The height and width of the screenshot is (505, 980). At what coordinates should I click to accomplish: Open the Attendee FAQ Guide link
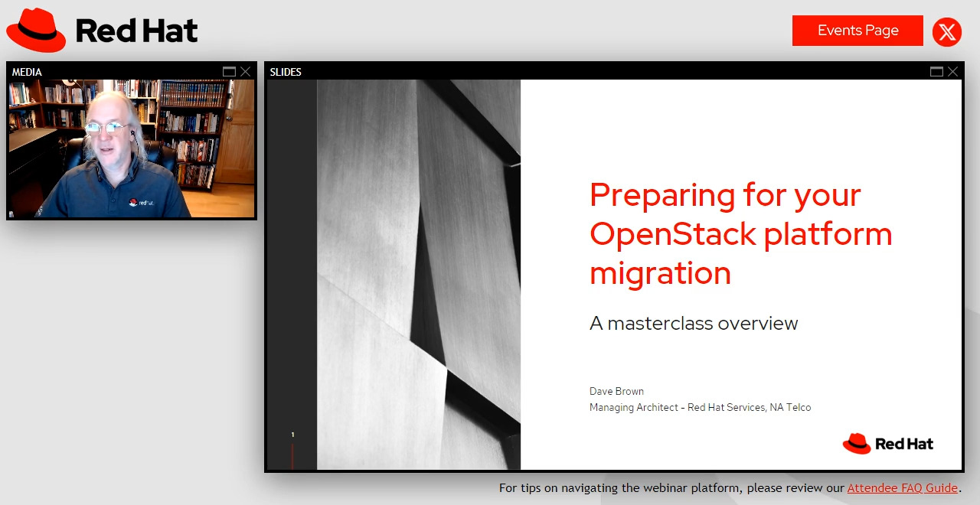point(902,488)
